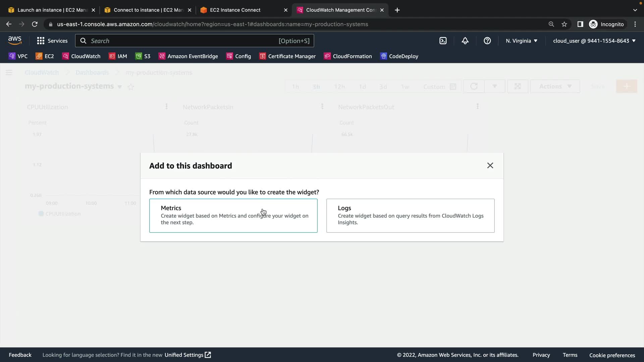Image resolution: width=644 pixels, height=362 pixels.
Task: Click the AWS logo home icon
Action: [15, 40]
